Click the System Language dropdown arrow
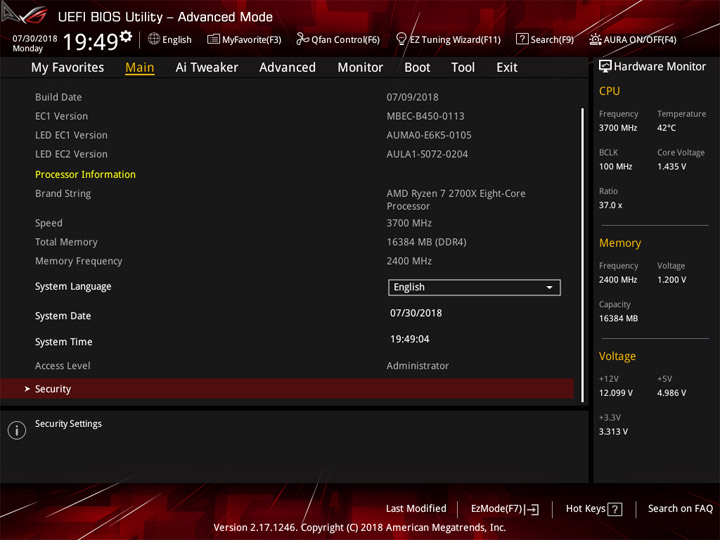Viewport: 720px width, 540px height. tap(549, 287)
